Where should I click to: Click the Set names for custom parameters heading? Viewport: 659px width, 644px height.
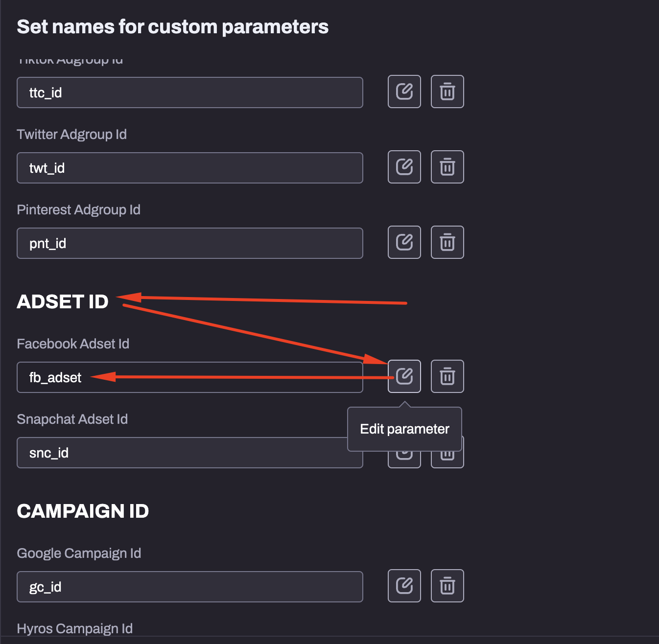pos(172,26)
